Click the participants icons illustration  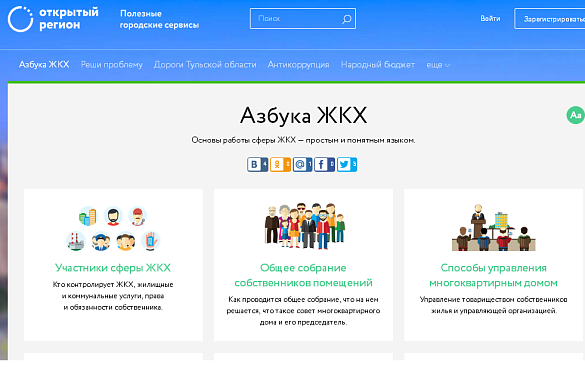click(113, 228)
